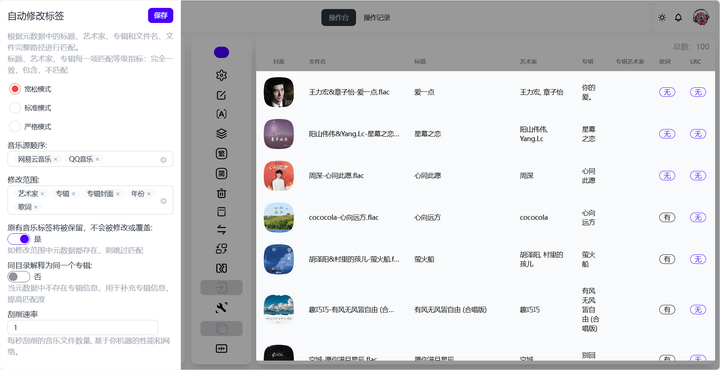The height and width of the screenshot is (370, 720).
Task: Click the 歌词 有 badge in 心向远方 row
Action: coord(667,217)
